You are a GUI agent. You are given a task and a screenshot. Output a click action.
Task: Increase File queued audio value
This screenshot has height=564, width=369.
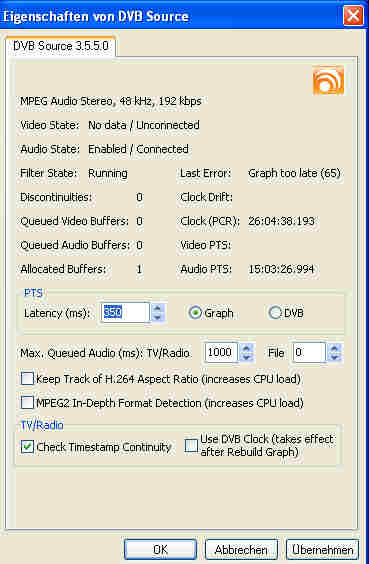tap(334, 348)
